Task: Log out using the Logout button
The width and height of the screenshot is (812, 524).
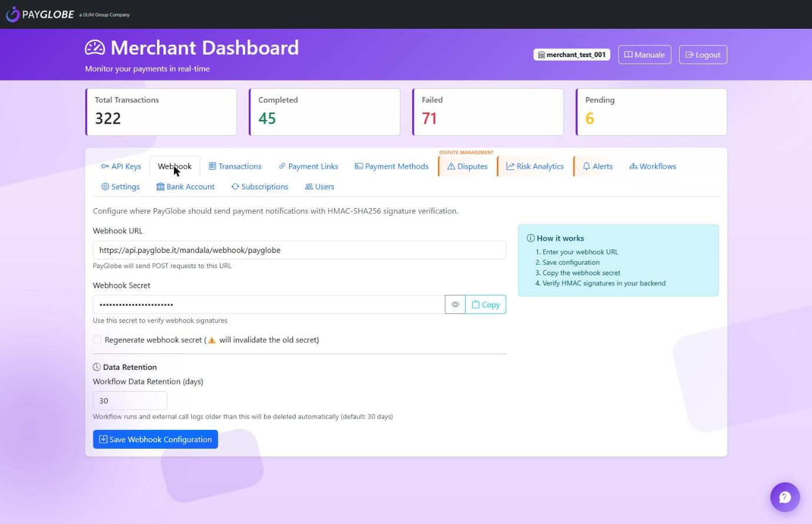Action: coord(703,55)
